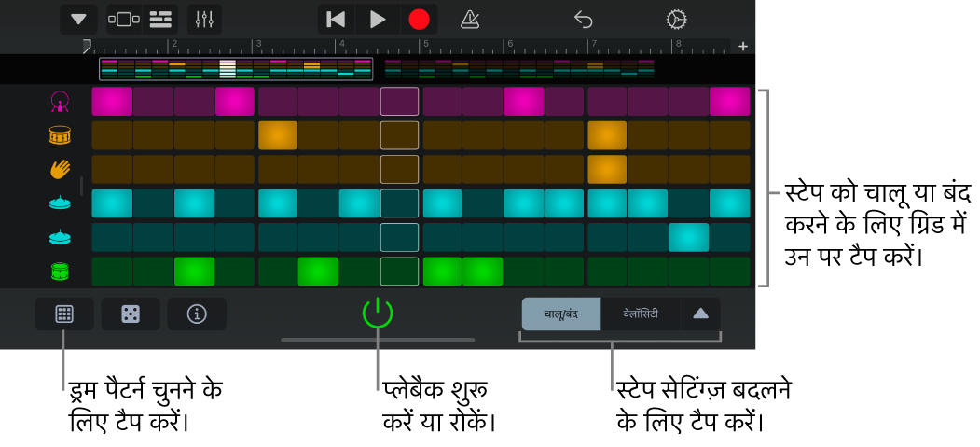Start recording with the red record button
The height and width of the screenshot is (447, 980).
pos(419,20)
